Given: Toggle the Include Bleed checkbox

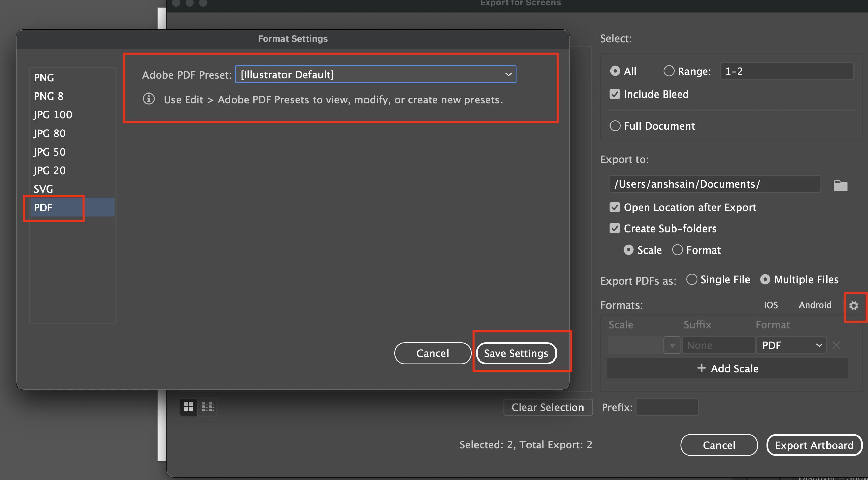Looking at the screenshot, I should point(615,94).
